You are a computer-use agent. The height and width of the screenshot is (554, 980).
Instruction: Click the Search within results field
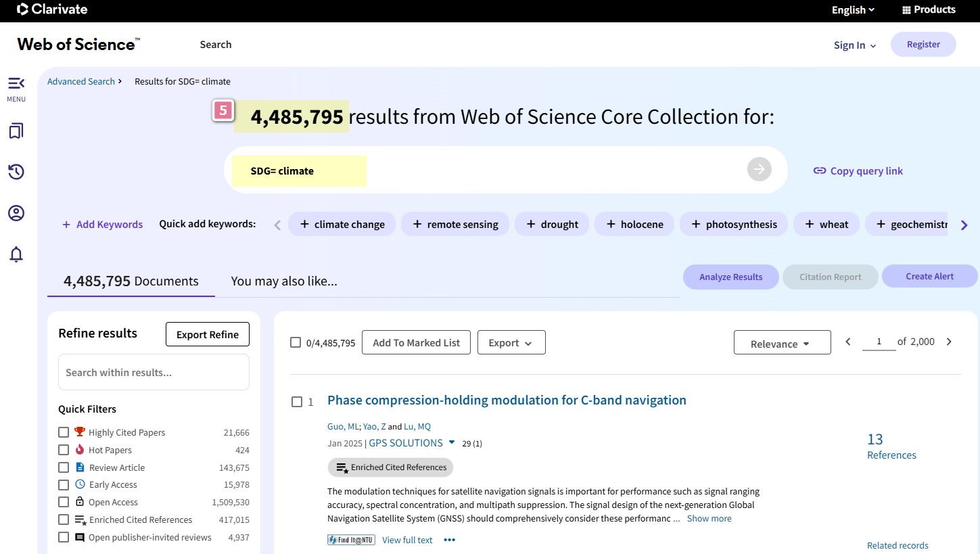point(154,372)
